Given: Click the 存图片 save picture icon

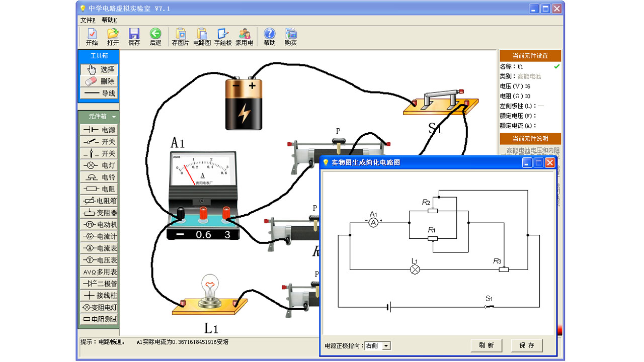Looking at the screenshot, I should coord(180,37).
